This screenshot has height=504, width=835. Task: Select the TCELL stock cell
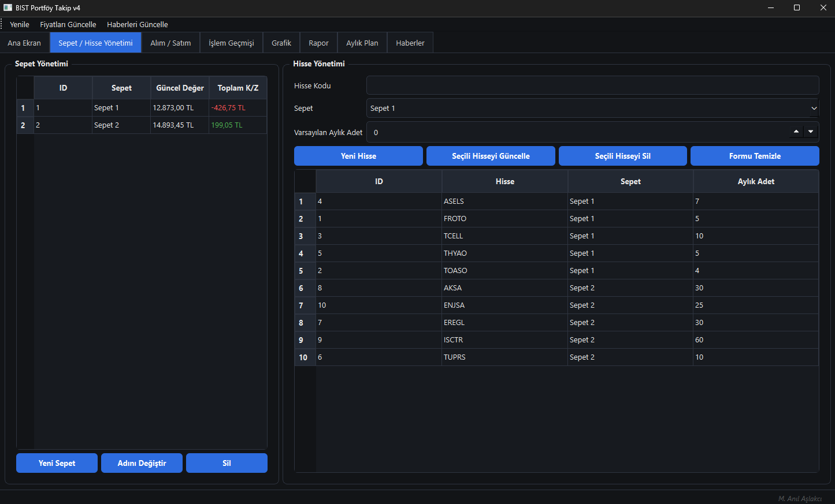[504, 236]
